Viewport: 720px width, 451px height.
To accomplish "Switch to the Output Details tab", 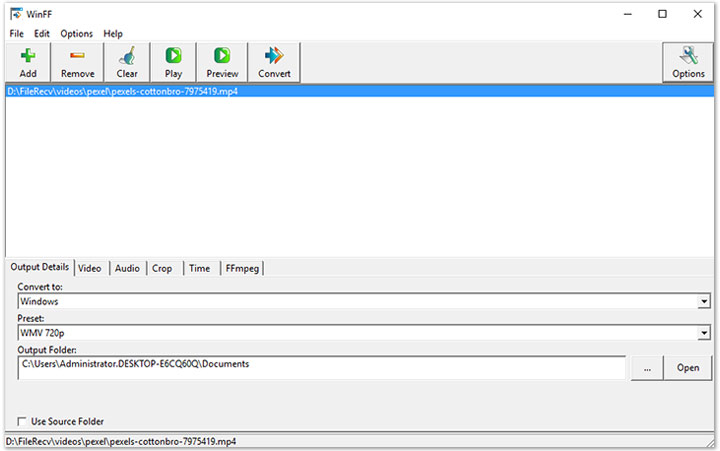I will tap(40, 267).
